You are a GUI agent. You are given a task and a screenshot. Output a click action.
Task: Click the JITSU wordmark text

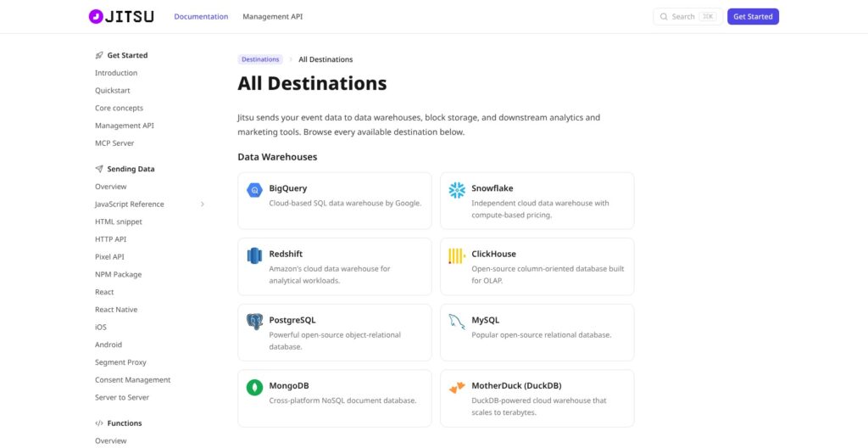tap(130, 17)
